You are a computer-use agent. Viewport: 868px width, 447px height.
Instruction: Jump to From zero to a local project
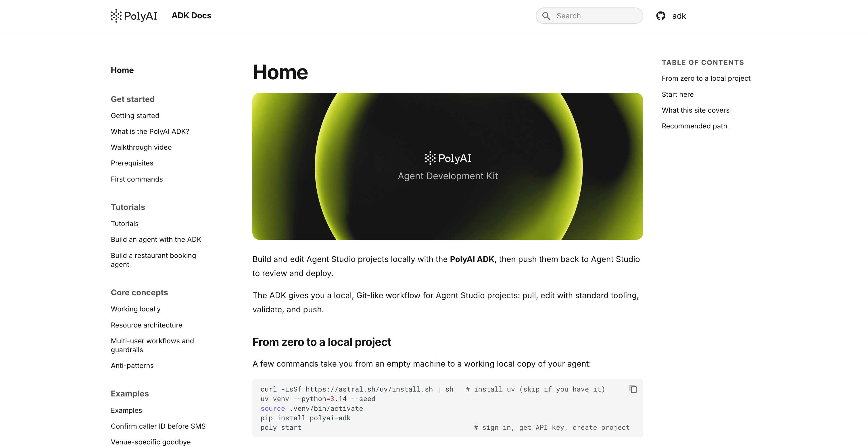706,78
